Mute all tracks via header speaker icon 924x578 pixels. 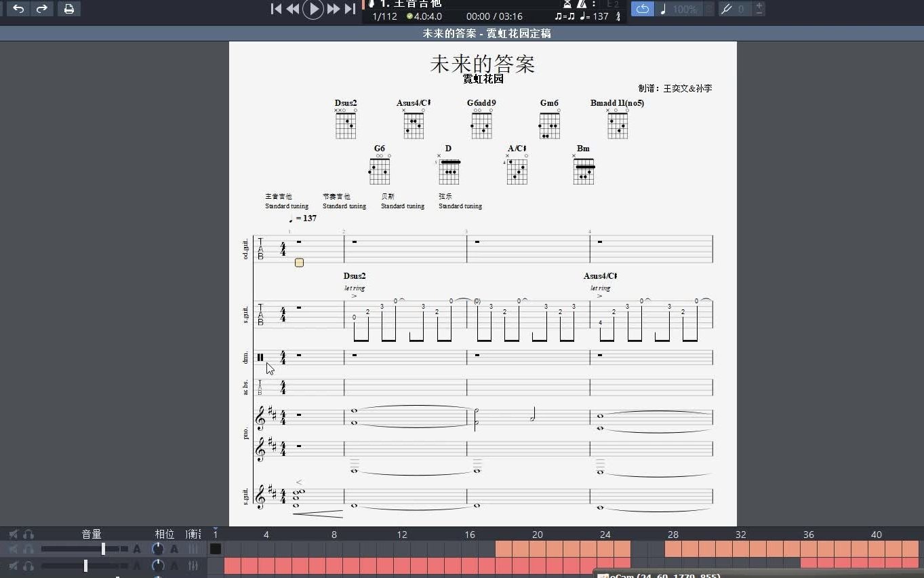pyautogui.click(x=13, y=535)
